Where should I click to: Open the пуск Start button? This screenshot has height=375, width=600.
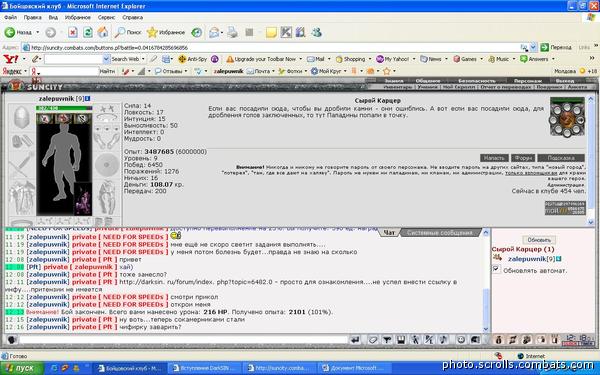(22, 368)
